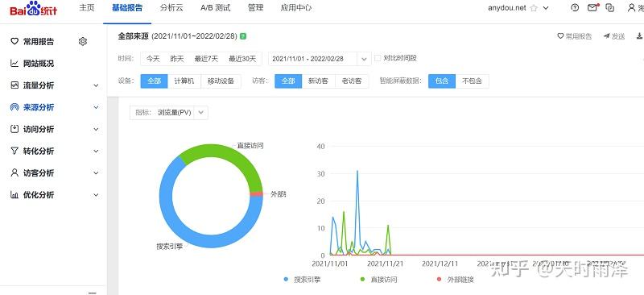Toggle the 外部链接 legend series
Screen dimensions: 644x295
456,280
